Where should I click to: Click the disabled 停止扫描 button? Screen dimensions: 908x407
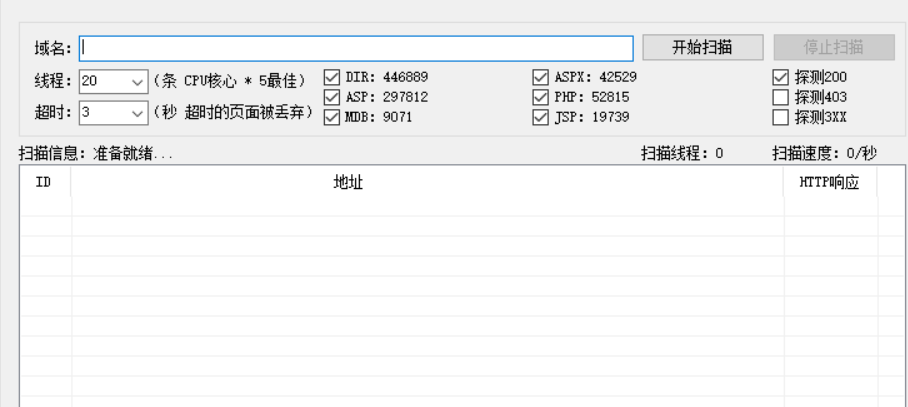click(834, 47)
